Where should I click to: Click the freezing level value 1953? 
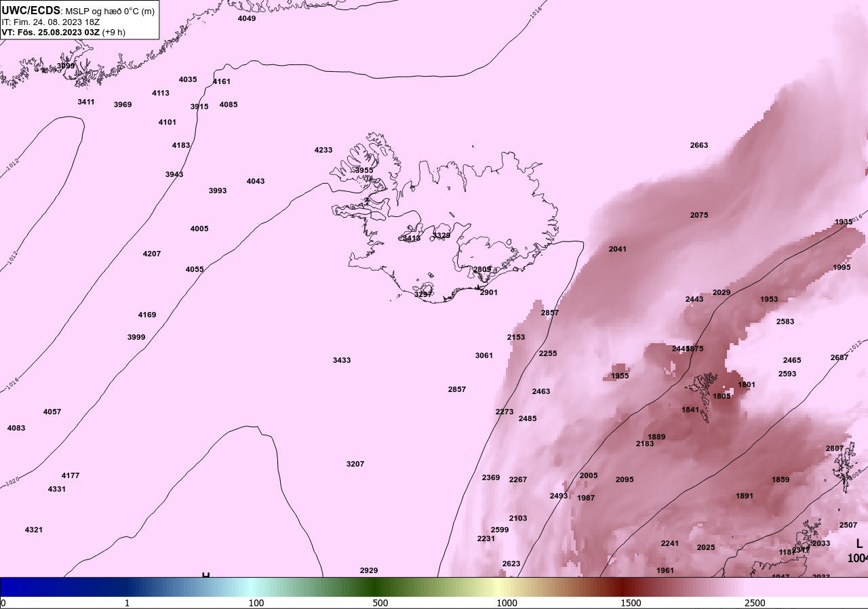(x=769, y=299)
